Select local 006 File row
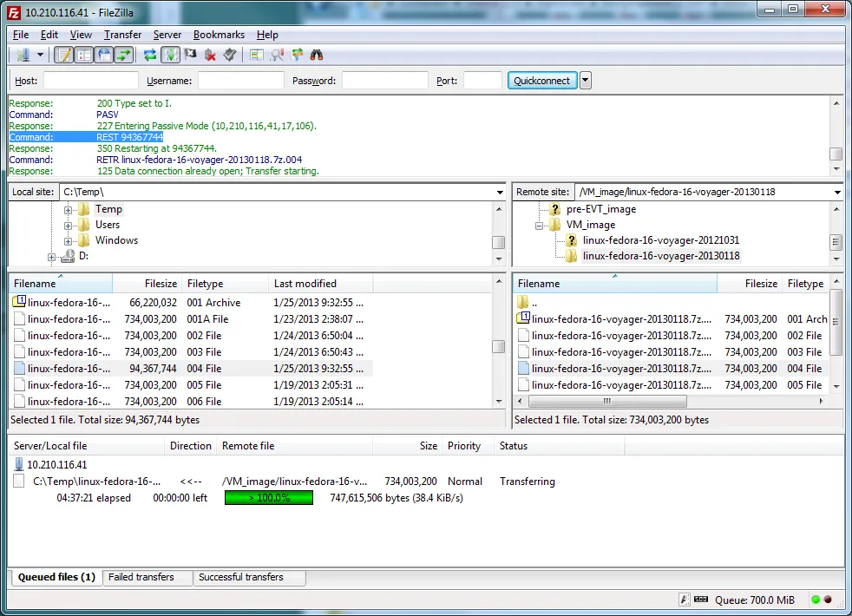Screen dimensions: 852x616 pyautogui.click(x=191, y=402)
